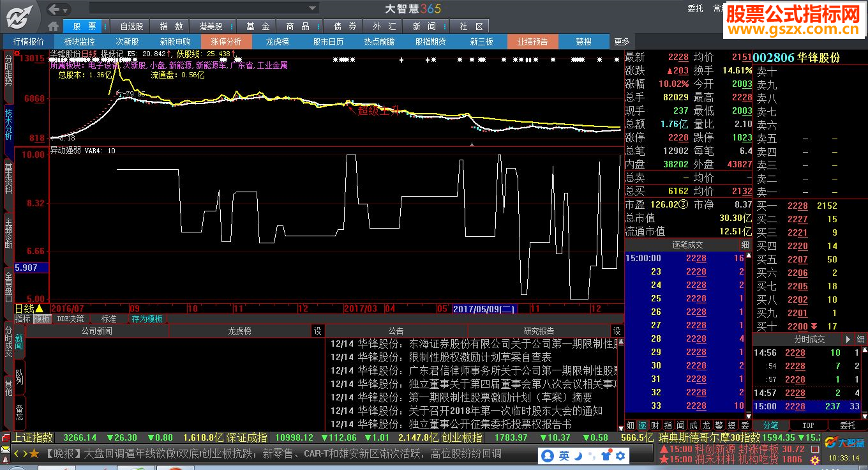
Task: Click the play arrow next to 分时成交
Action: click(x=848, y=339)
